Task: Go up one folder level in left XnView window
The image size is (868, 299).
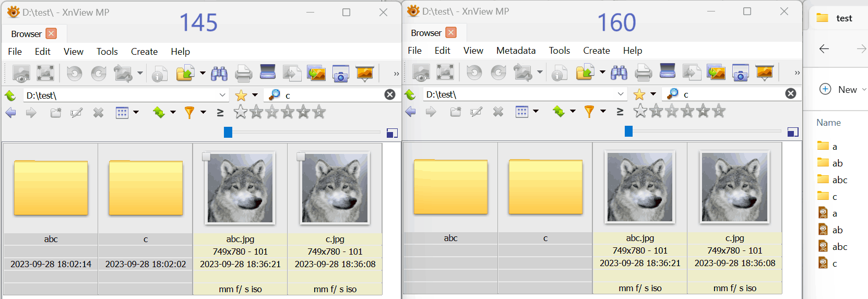Action: point(10,95)
